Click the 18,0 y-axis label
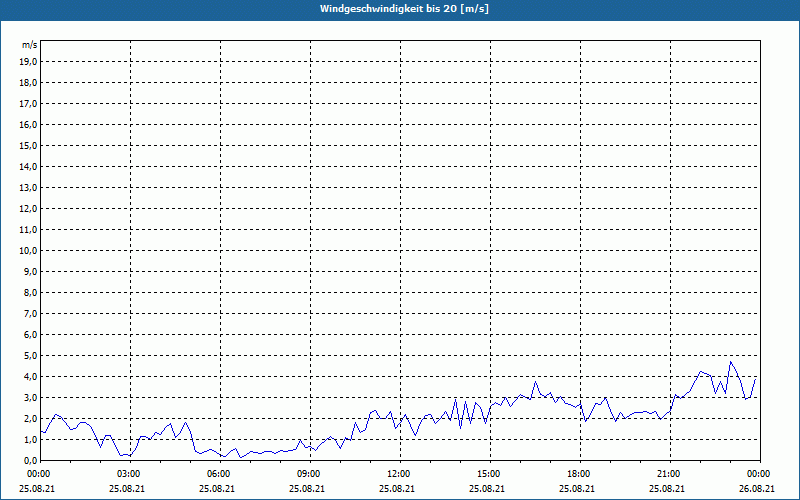The width and height of the screenshot is (800, 500). pos(28,83)
